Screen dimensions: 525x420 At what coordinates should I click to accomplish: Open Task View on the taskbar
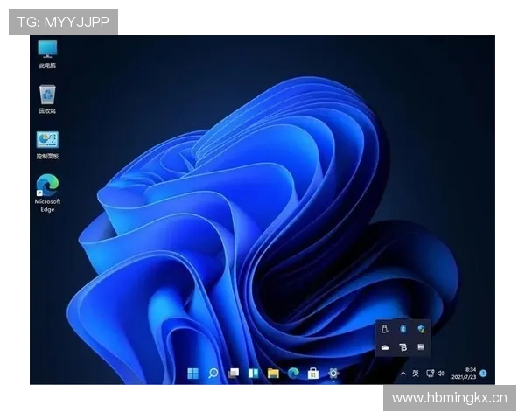point(234,374)
